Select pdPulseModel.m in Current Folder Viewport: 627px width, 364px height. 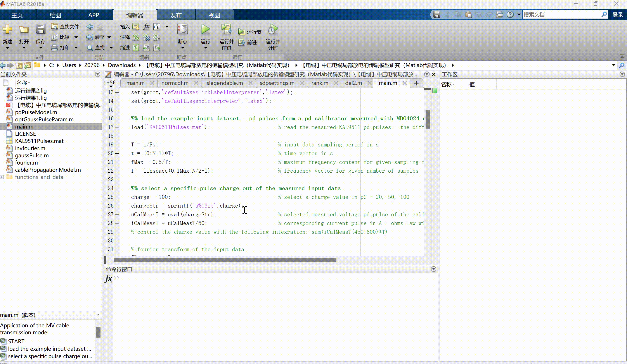36,112
